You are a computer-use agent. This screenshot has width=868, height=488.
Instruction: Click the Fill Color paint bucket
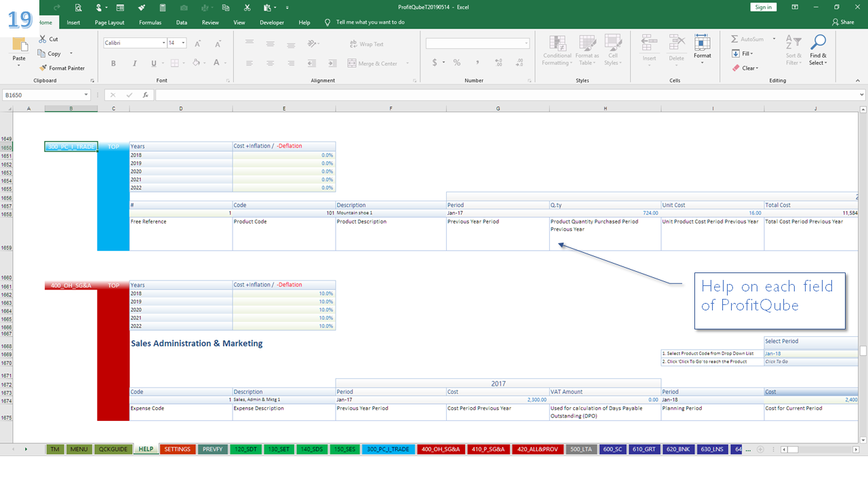(x=195, y=63)
